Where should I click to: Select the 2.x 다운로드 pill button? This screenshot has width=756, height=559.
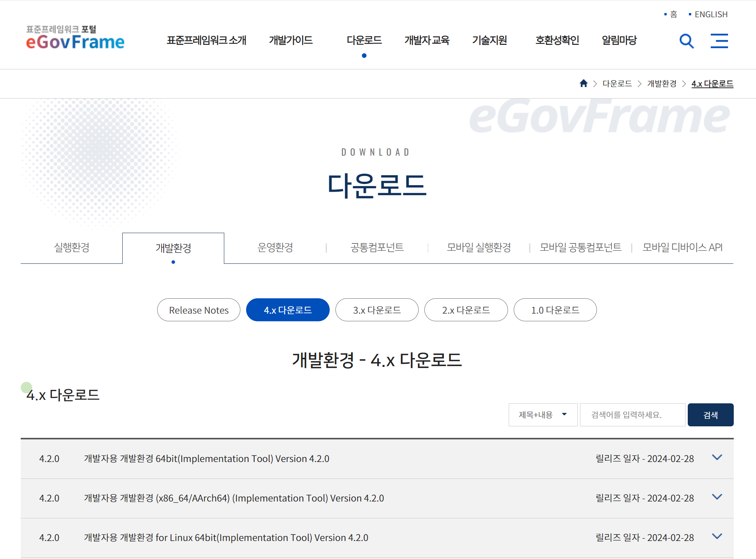click(x=466, y=310)
